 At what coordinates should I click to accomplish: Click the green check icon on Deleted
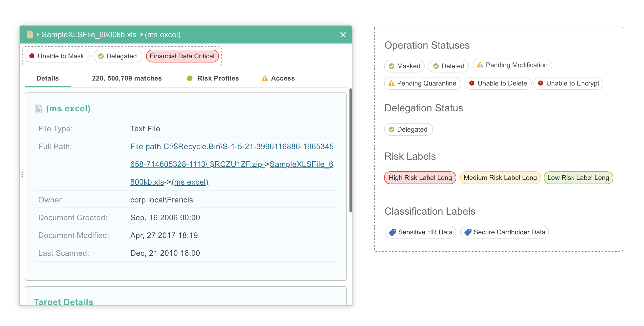click(436, 66)
